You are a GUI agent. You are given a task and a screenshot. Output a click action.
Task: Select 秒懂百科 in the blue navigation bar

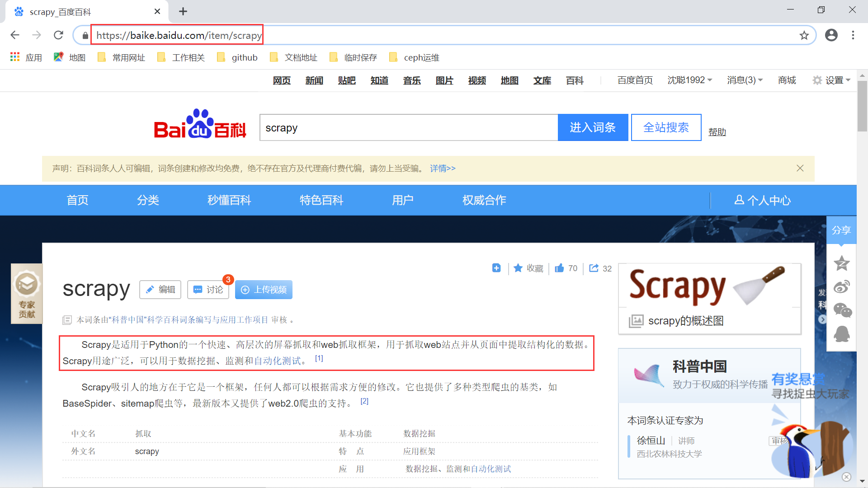(x=229, y=200)
